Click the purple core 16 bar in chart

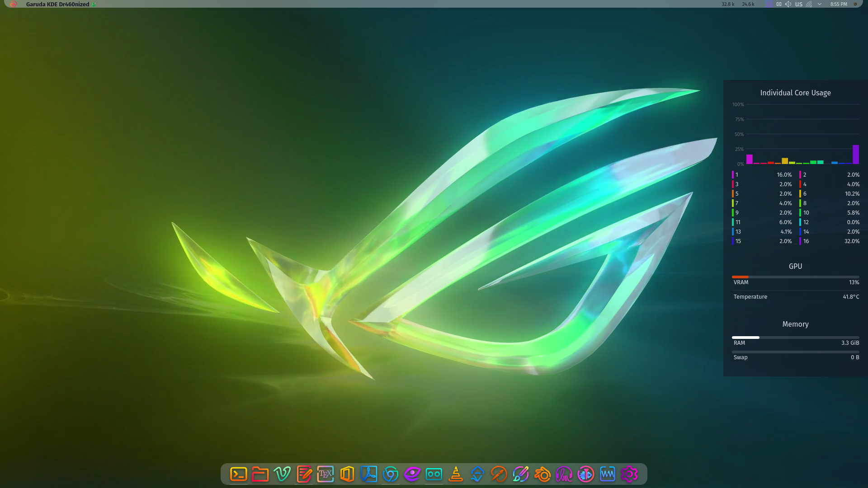(x=856, y=155)
